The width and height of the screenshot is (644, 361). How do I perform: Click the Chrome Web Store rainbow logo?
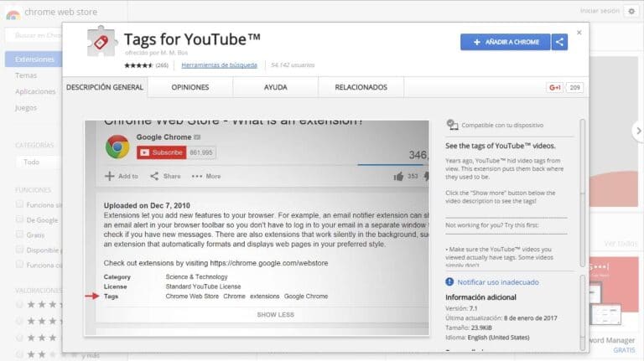12,12
